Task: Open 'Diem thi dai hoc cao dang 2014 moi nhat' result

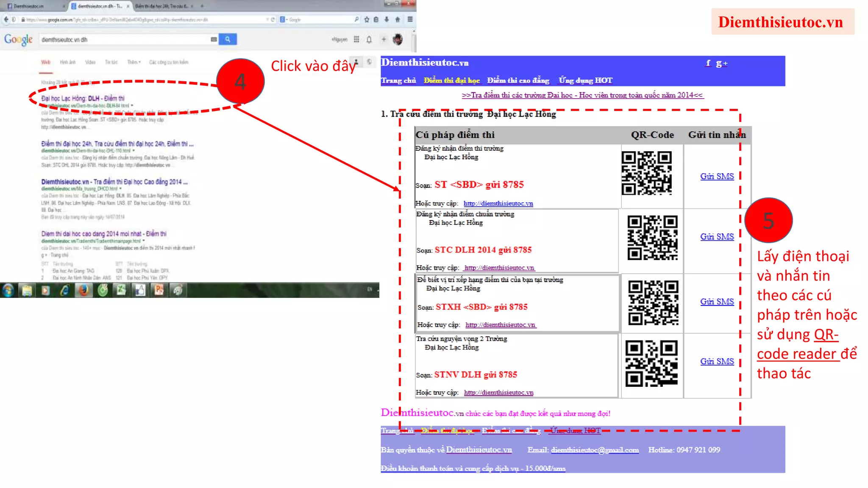Action: 104,234
